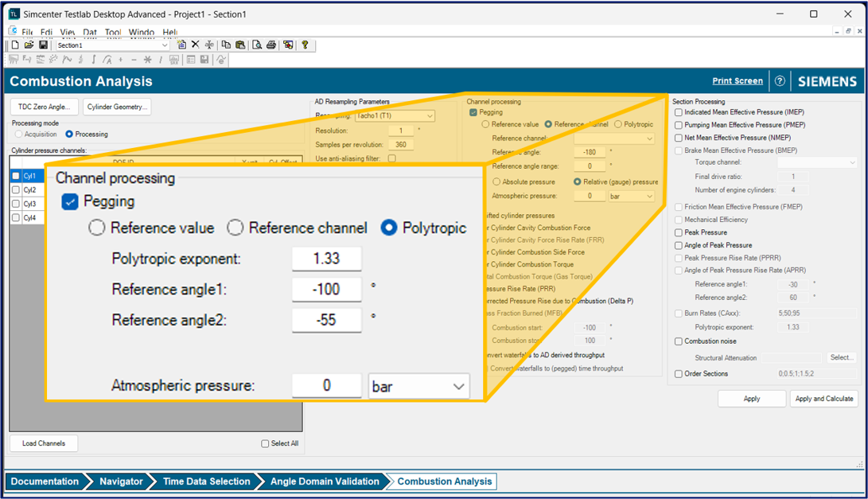The height and width of the screenshot is (499, 868).
Task: Open the View menu
Action: 68,32
